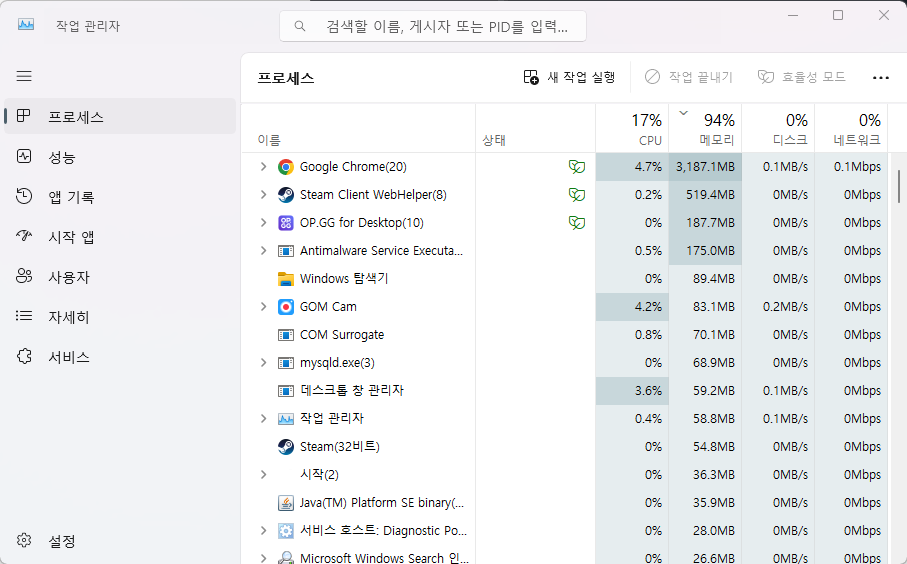
Task: Switch to the 성능 tab
Action: coord(120,157)
